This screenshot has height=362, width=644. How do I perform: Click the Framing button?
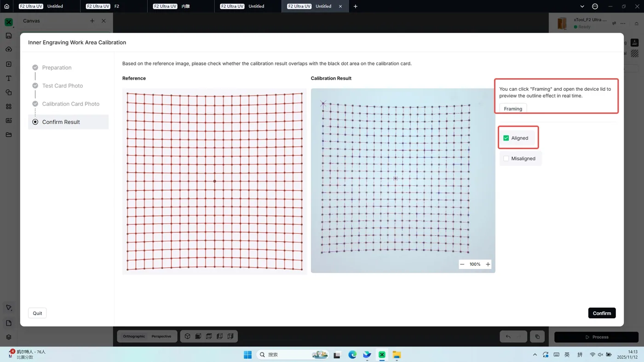(x=513, y=109)
